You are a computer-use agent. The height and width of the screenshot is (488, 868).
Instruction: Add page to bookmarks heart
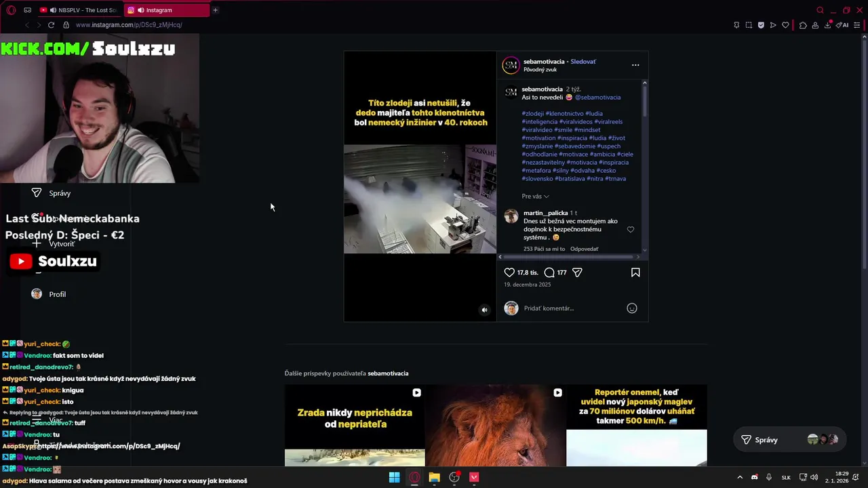point(785,25)
